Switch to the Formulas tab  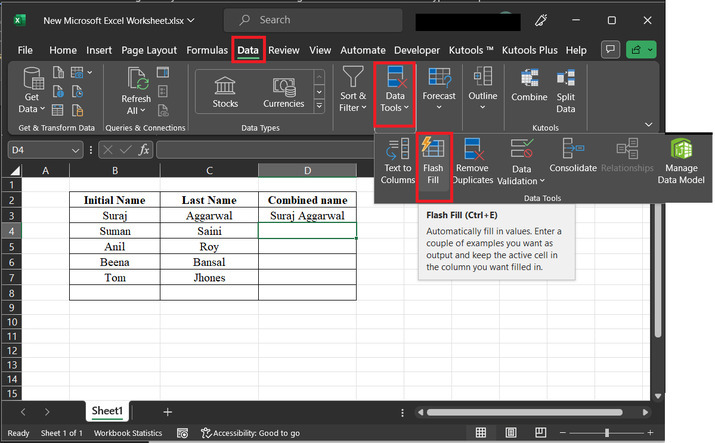pos(207,50)
